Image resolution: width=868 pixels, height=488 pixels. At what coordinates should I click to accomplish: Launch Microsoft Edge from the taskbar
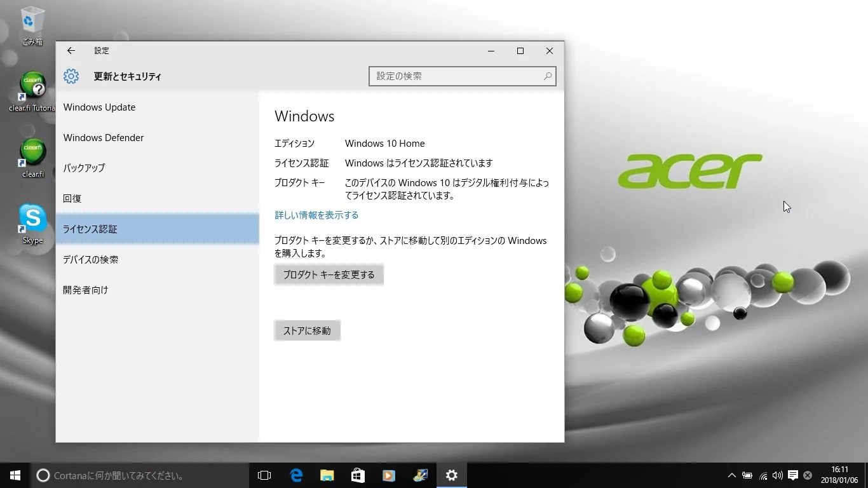coord(295,475)
